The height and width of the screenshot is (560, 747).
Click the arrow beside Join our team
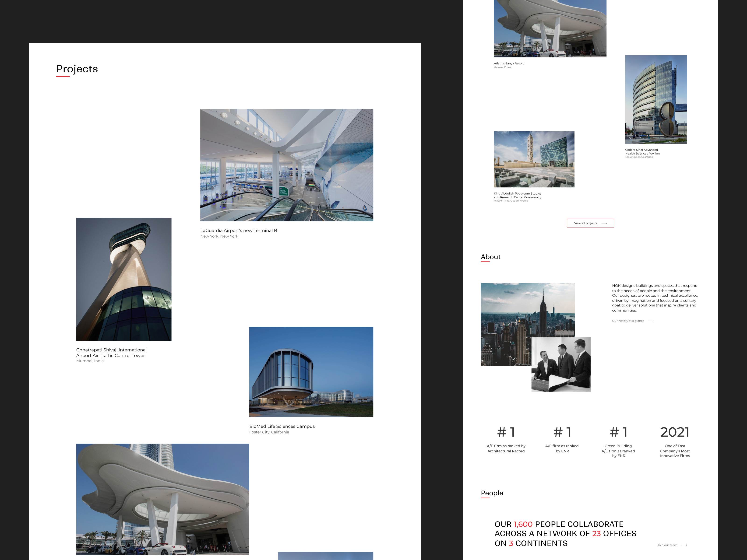pyautogui.click(x=684, y=545)
